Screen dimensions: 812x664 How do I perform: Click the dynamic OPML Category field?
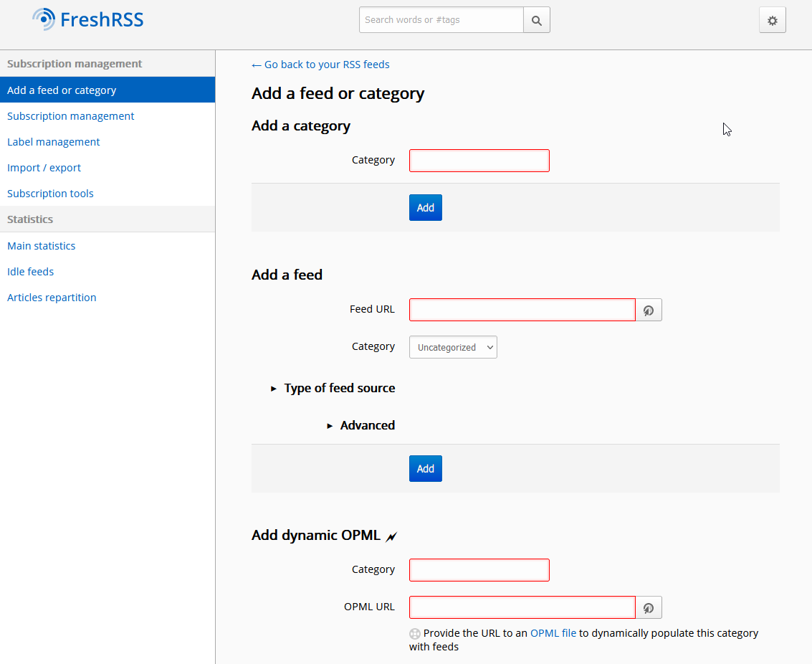coord(479,570)
